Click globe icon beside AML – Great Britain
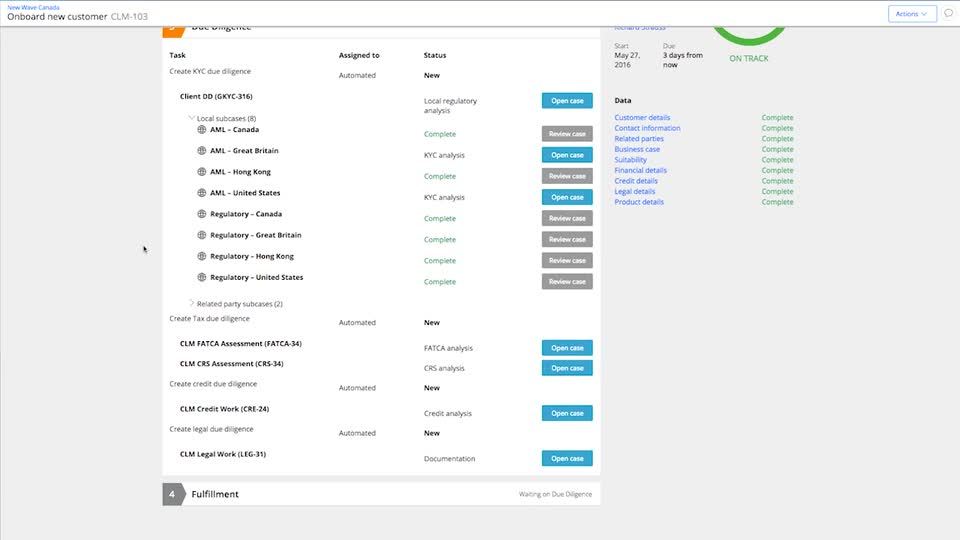This screenshot has width=960, height=540. pos(201,151)
